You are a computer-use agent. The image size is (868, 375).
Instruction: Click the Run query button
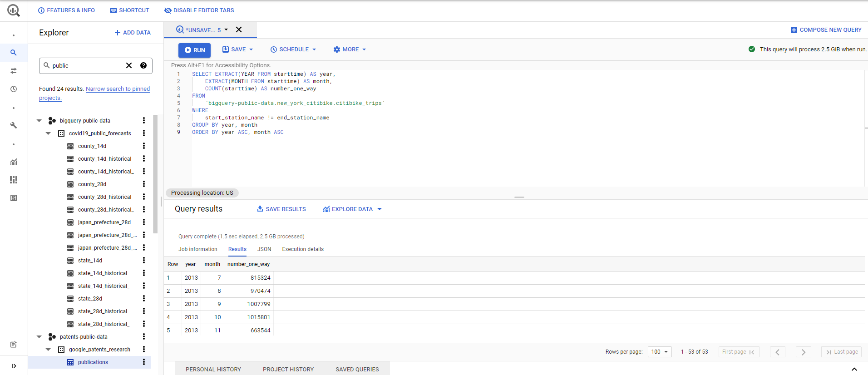tap(194, 50)
